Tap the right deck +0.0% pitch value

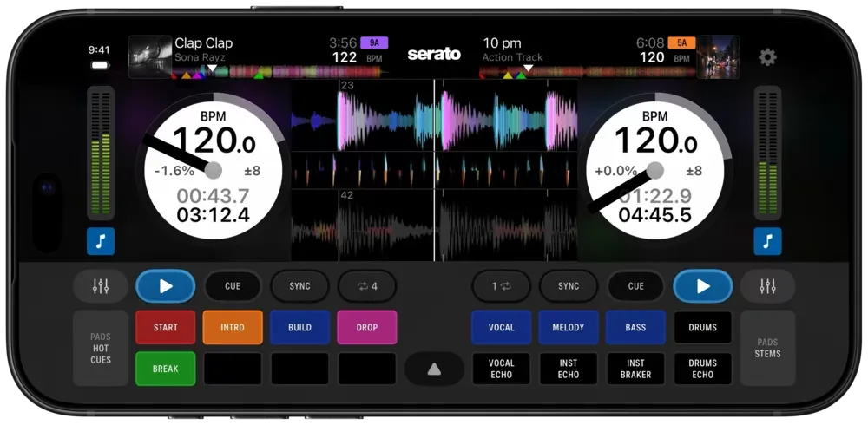pyautogui.click(x=615, y=171)
